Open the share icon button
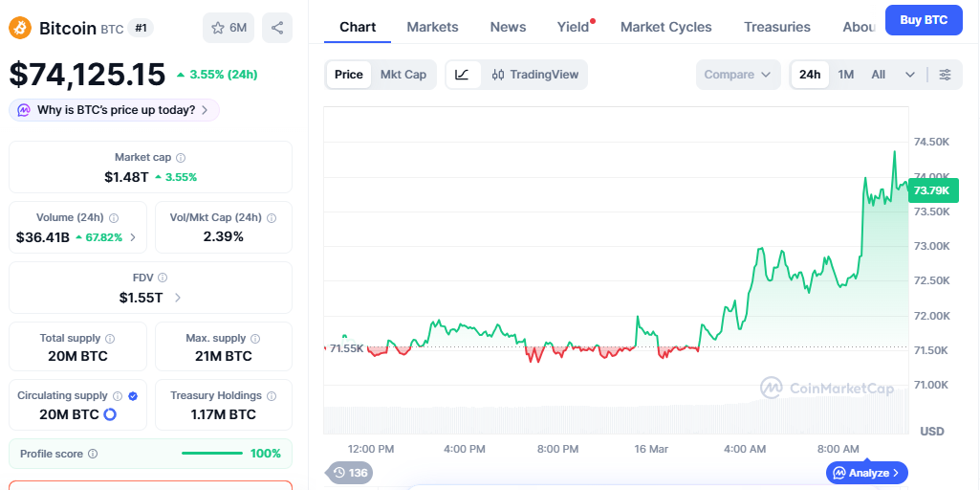980x490 pixels. tap(277, 28)
